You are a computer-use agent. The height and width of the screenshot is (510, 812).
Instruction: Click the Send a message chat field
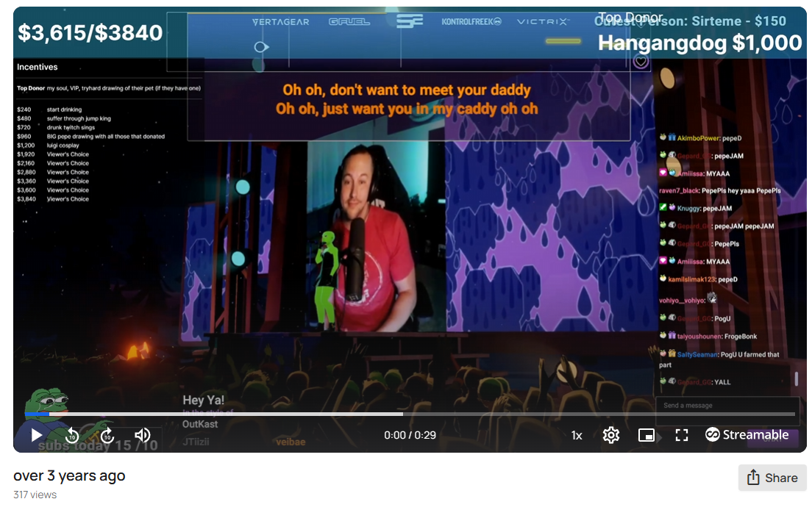click(727, 406)
